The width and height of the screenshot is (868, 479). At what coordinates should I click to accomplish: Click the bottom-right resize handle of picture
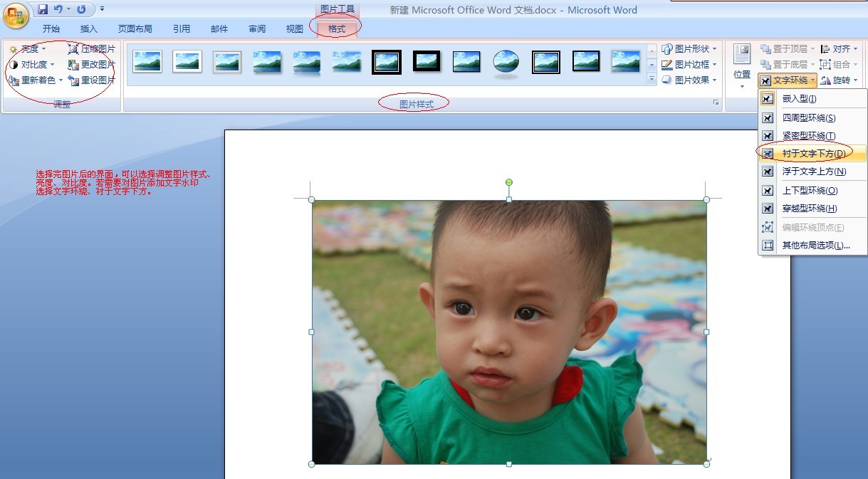(706, 464)
